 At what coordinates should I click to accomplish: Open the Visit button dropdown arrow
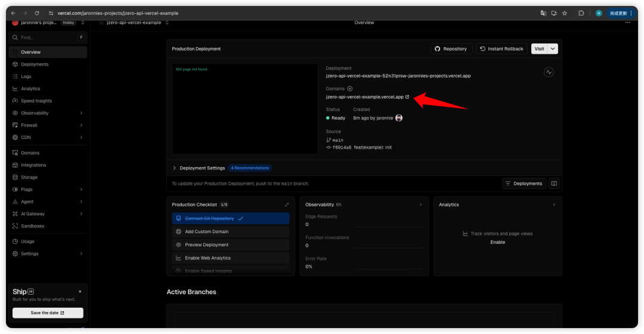(x=553, y=49)
